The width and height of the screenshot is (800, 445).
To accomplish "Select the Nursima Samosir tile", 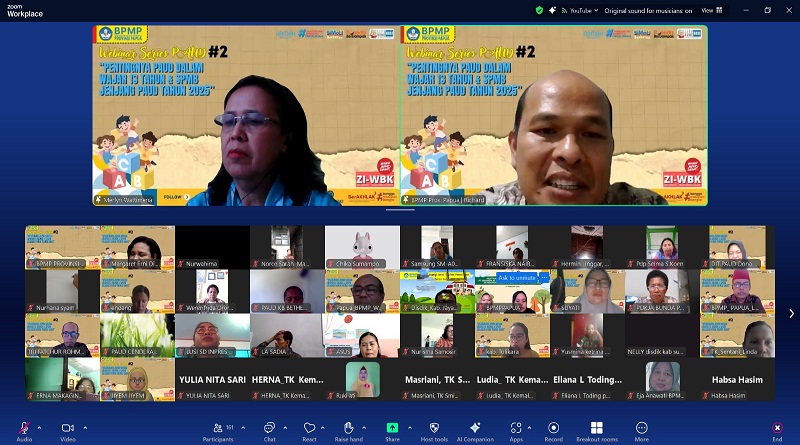I will click(437, 336).
